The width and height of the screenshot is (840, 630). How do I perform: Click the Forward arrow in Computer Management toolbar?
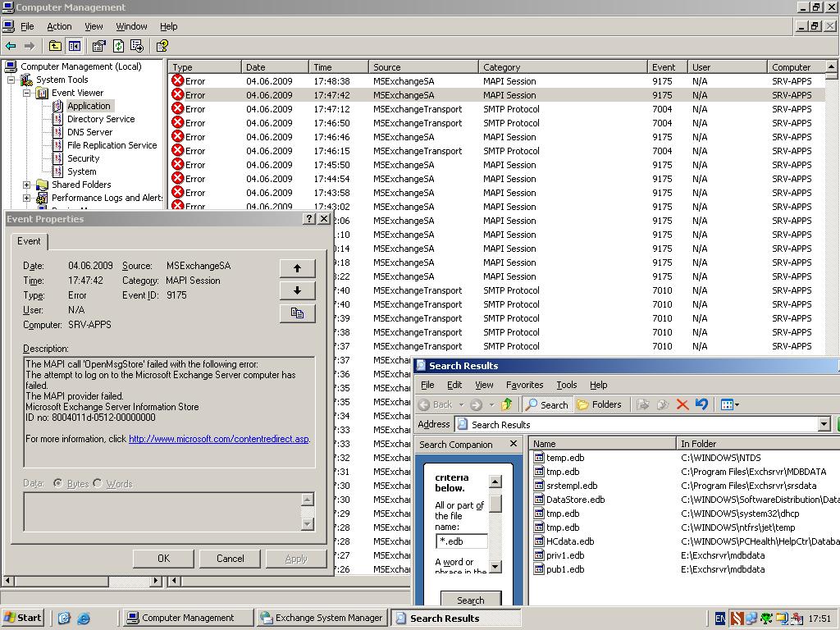tap(30, 46)
